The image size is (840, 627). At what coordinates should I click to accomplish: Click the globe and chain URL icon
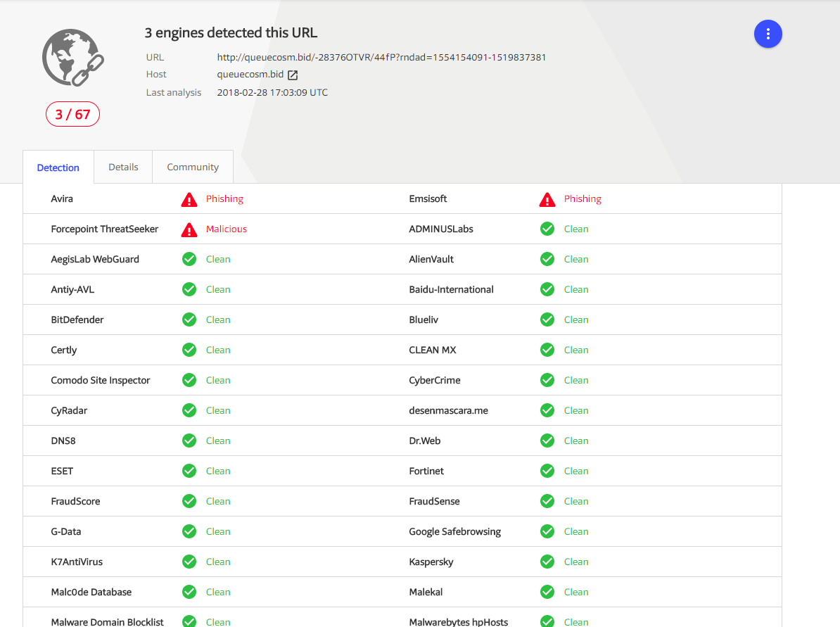pos(72,57)
